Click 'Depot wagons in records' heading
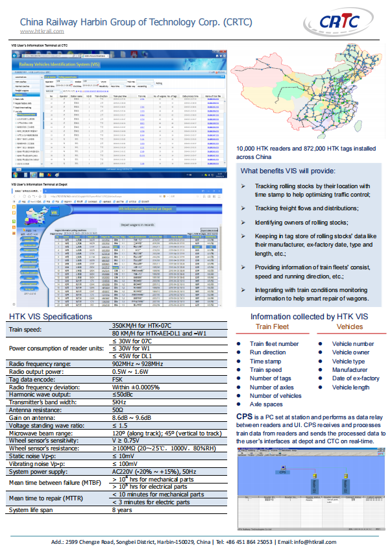Viewport: 392px width, 551px height. [x=138, y=225]
